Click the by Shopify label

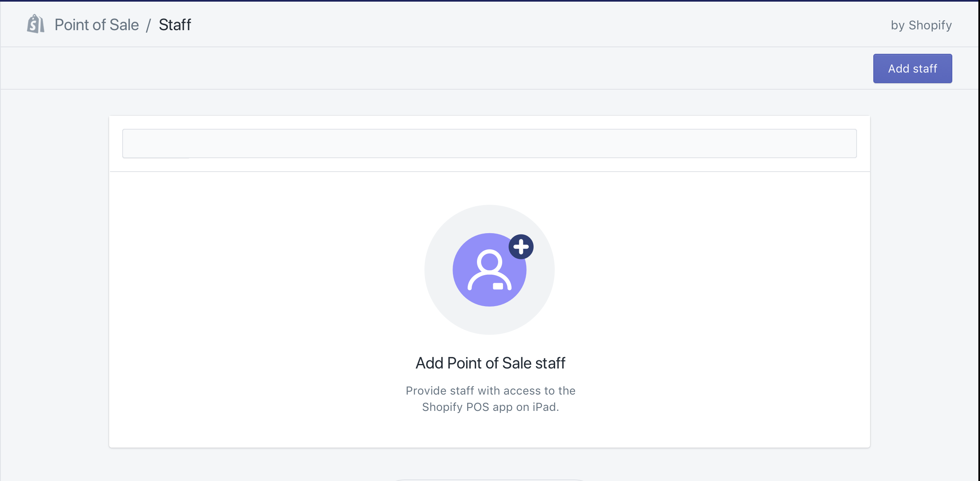tap(921, 25)
